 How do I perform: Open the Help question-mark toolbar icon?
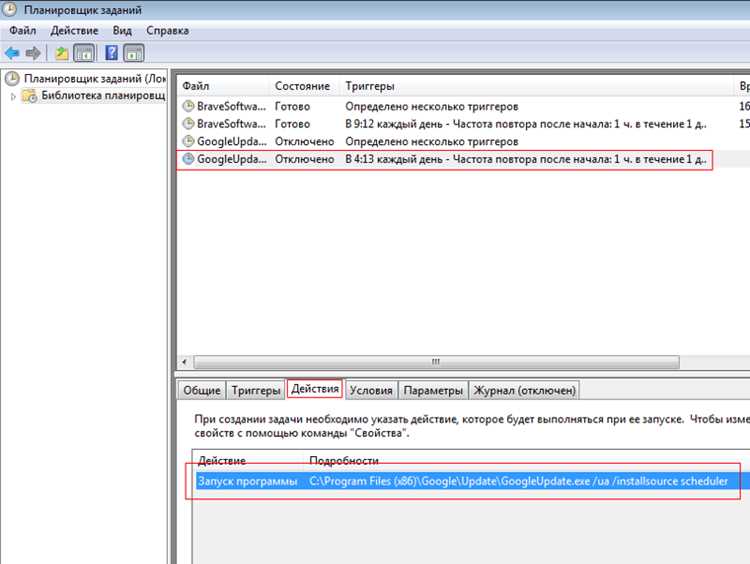pos(111,53)
